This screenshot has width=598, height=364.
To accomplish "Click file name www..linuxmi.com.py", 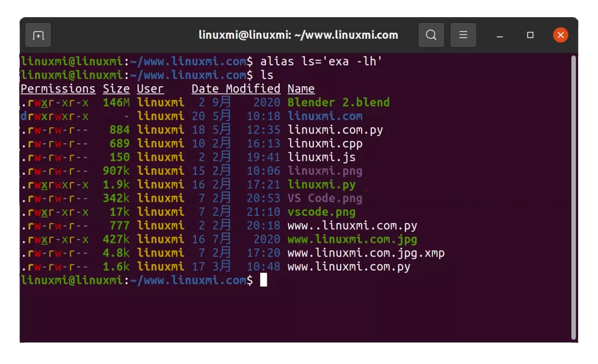I will pos(352,226).
